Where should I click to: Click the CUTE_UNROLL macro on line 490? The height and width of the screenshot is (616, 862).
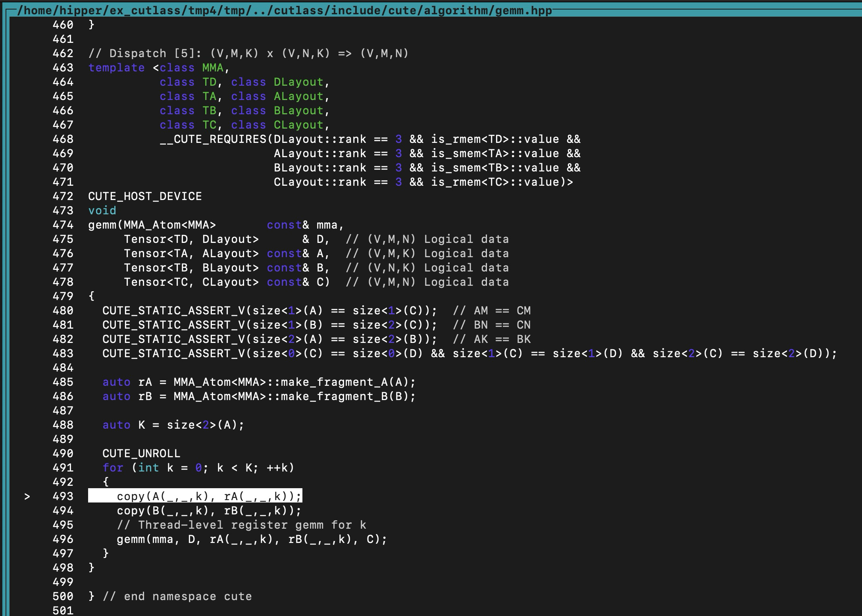point(141,453)
